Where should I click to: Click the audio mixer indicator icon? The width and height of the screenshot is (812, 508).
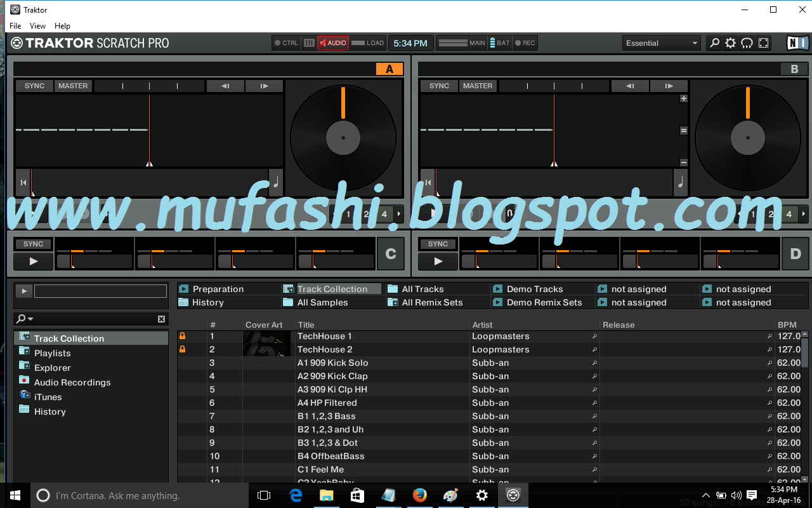pyautogui.click(x=309, y=43)
